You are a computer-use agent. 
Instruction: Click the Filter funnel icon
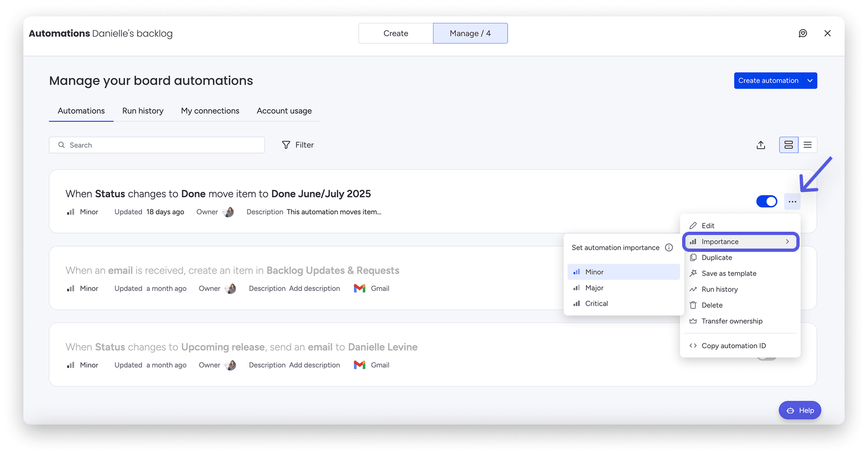(x=286, y=145)
